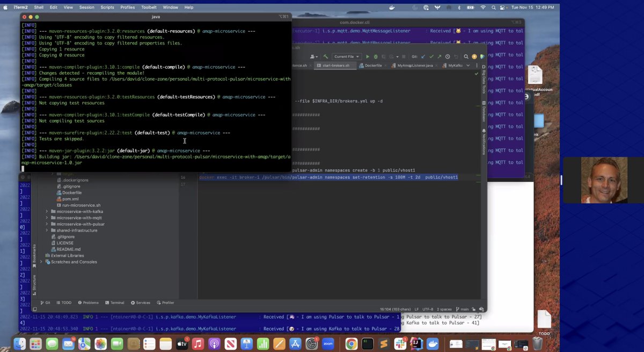Open the Terminal tool window button
The height and width of the screenshot is (352, 644).
114,303
